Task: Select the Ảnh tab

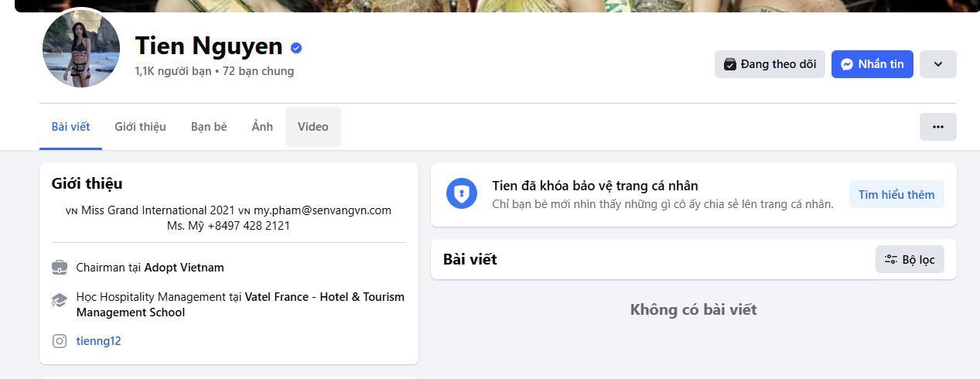Action: point(262,127)
